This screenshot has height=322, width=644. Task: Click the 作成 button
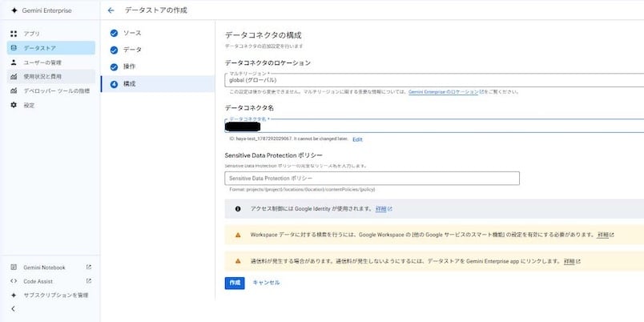pyautogui.click(x=235, y=283)
